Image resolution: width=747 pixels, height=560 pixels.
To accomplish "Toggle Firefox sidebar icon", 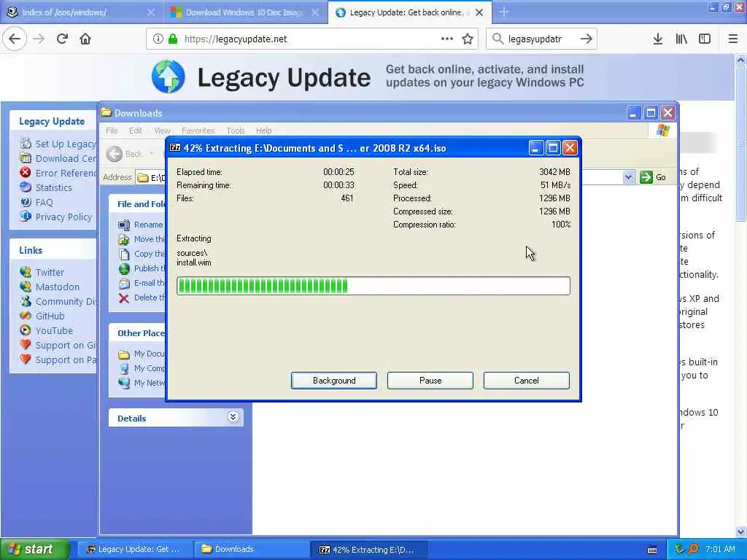I will click(705, 39).
